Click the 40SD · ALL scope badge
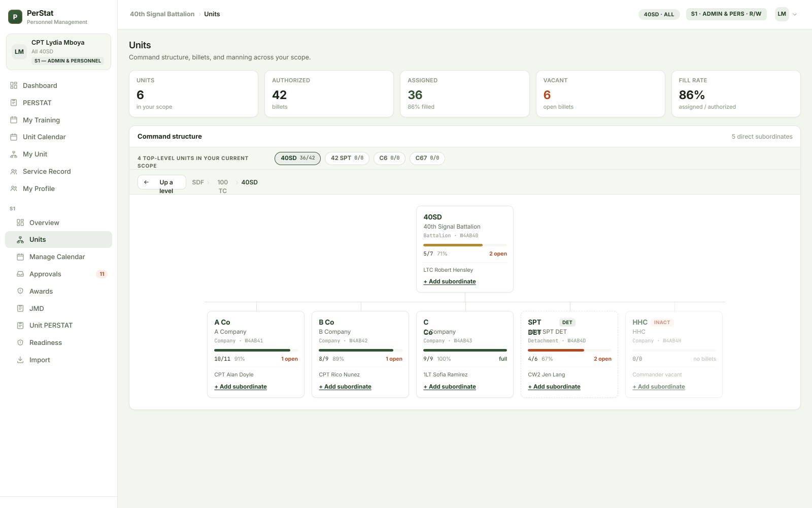This screenshot has height=508, width=812. (x=659, y=14)
